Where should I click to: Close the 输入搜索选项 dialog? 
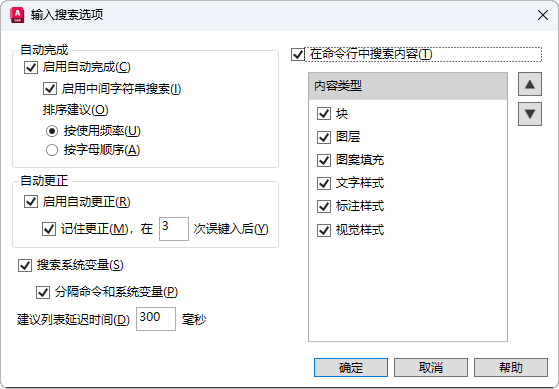tap(543, 15)
